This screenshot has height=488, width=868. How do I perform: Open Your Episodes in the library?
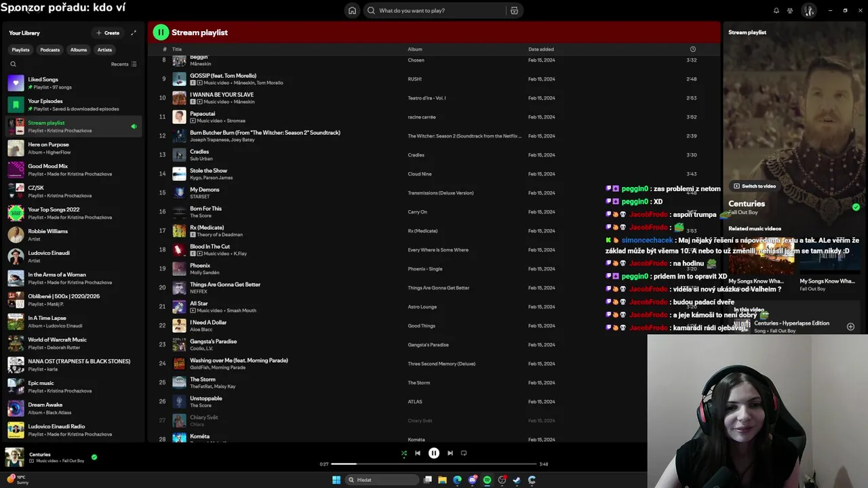tap(75, 104)
